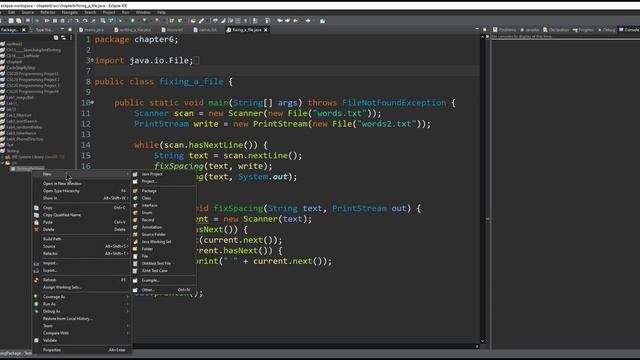Screen dimensions: 640x360
Task: Open Package Explorer view menu dots
Action: (x=71, y=38)
